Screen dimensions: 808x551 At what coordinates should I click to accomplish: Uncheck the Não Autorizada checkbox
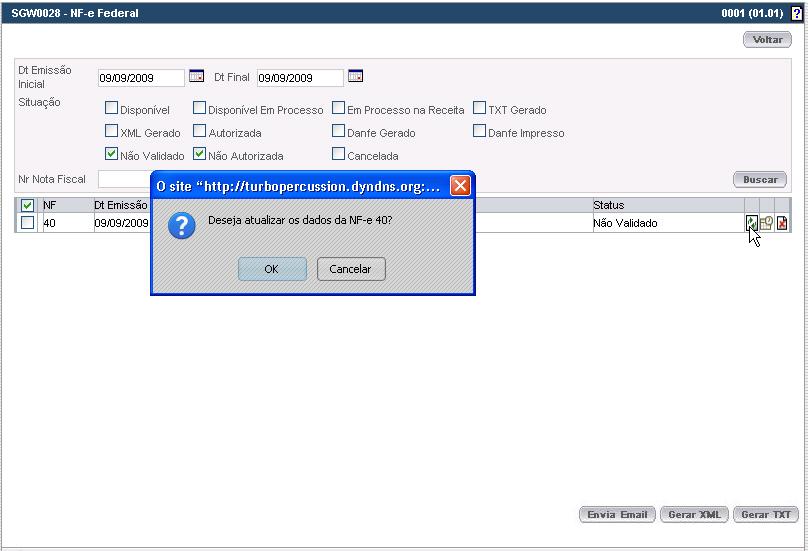point(200,155)
